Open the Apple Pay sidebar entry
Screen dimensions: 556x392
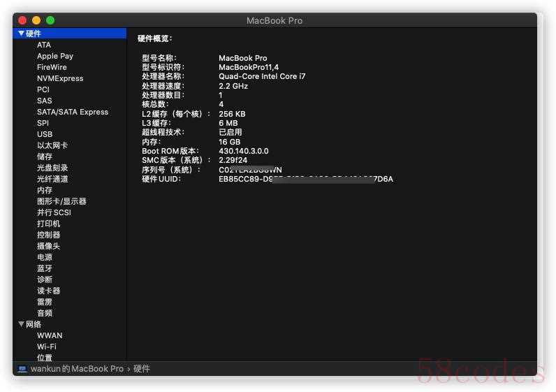click(55, 56)
